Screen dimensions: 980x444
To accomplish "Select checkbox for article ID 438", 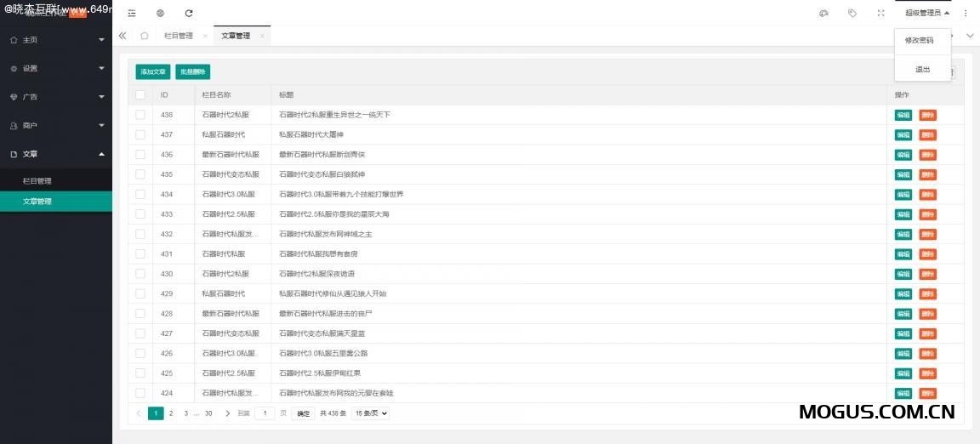I will [140, 115].
